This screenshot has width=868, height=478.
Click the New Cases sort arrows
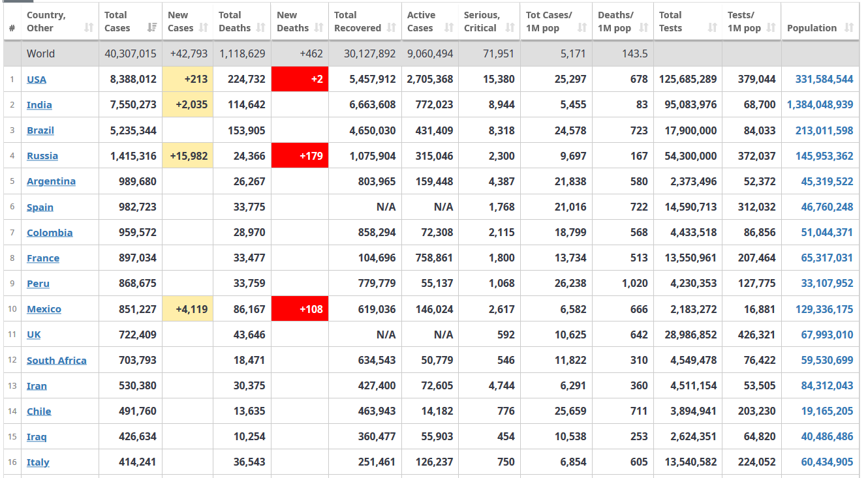(204, 28)
